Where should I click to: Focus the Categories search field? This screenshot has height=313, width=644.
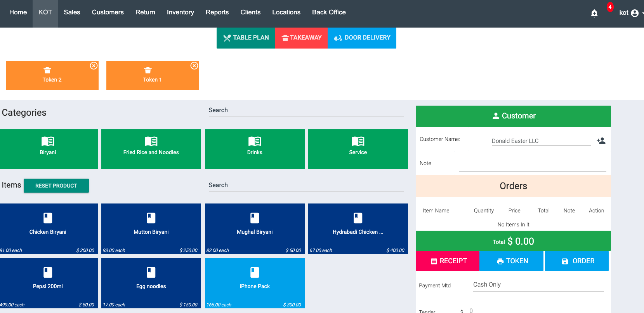(306, 110)
